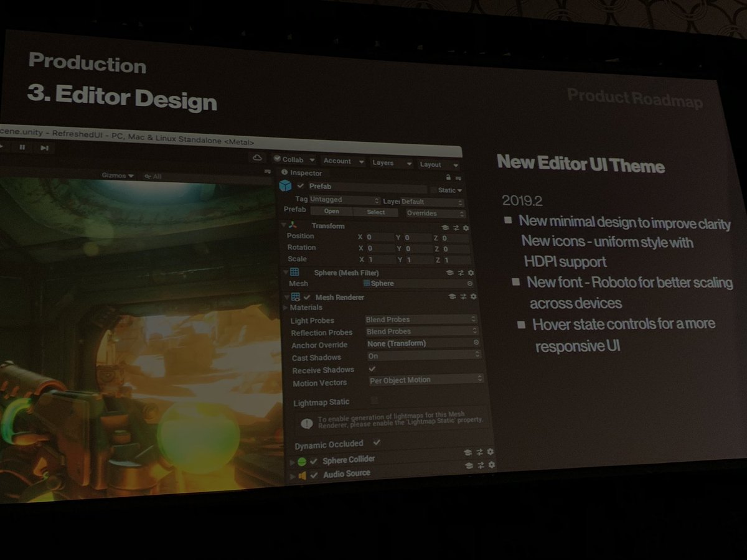This screenshot has height=560, width=747.
Task: Open the Collab dropdown
Action: pyautogui.click(x=294, y=160)
